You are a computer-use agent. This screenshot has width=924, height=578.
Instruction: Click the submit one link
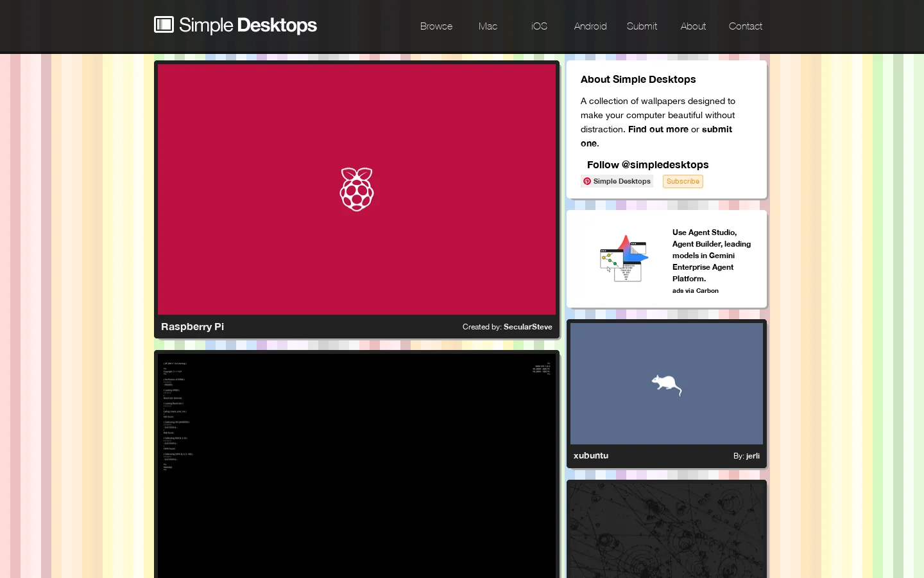(656, 136)
